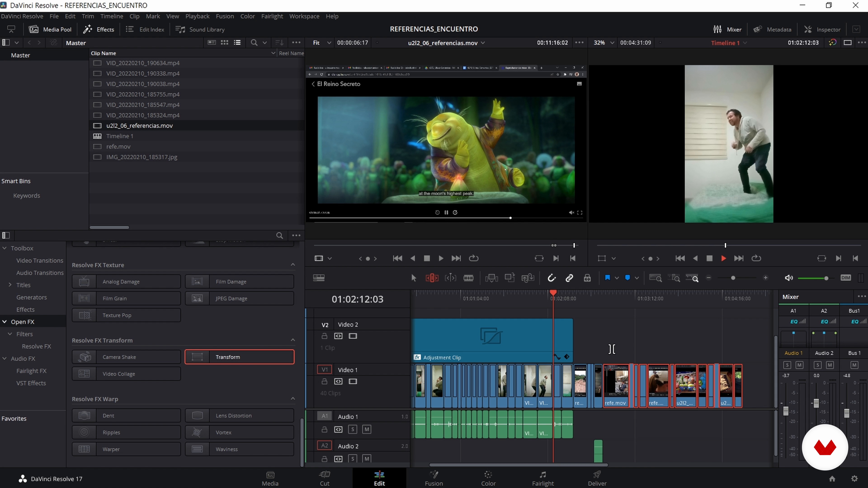This screenshot has width=868, height=488.
Task: Jump to first frame in source viewer
Action: (397, 258)
